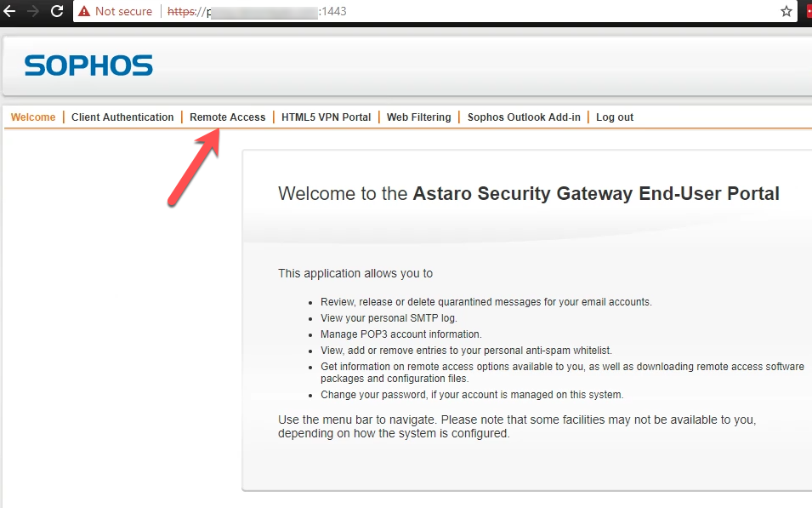Click 'Get information on remote access options' line

point(562,372)
